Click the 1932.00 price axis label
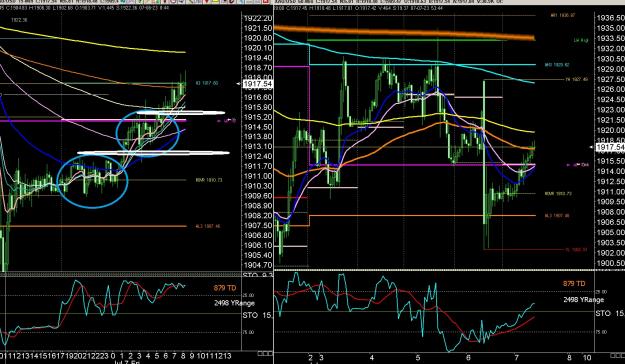Image resolution: width=625 pixels, height=364 pixels. coord(610,49)
